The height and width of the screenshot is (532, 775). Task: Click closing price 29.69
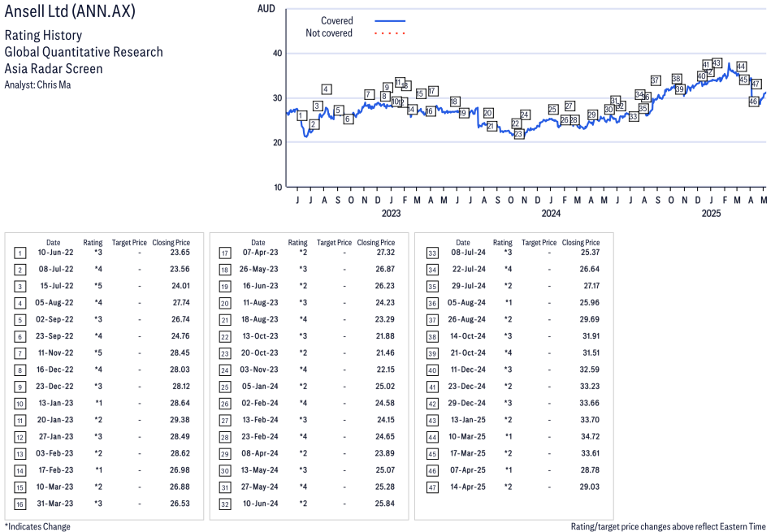coord(589,319)
